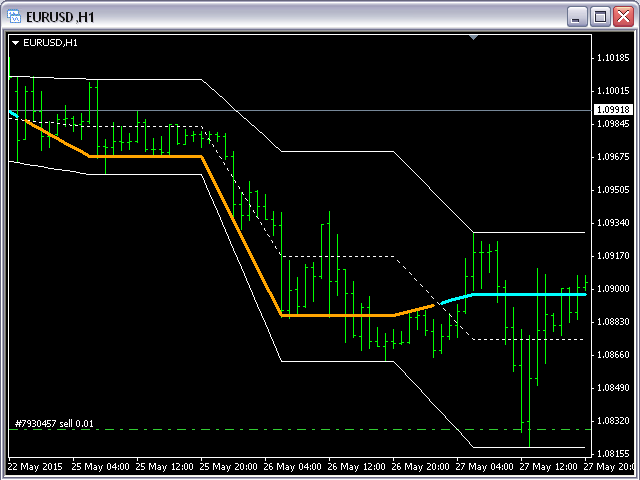Click the 25 May 12:00 time label
640x480 pixels.
164,467
